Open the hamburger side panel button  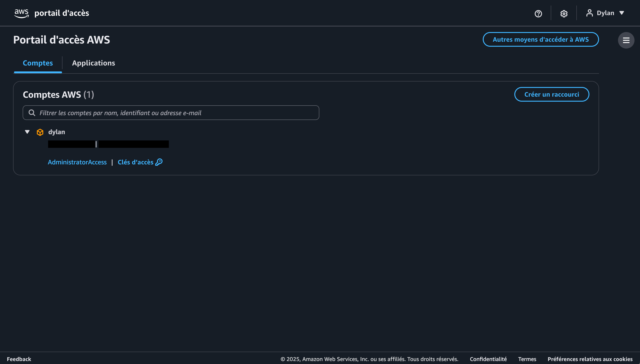click(626, 40)
